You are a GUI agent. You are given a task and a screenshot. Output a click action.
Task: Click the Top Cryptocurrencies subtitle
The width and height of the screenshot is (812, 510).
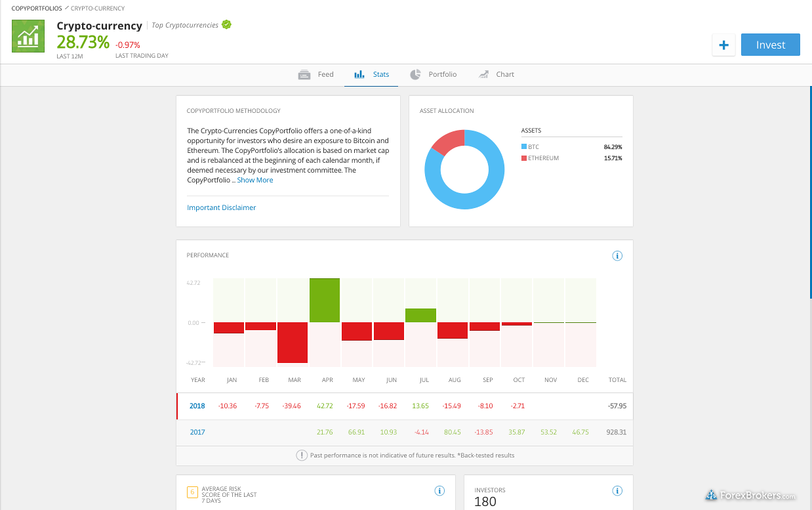[x=185, y=25]
